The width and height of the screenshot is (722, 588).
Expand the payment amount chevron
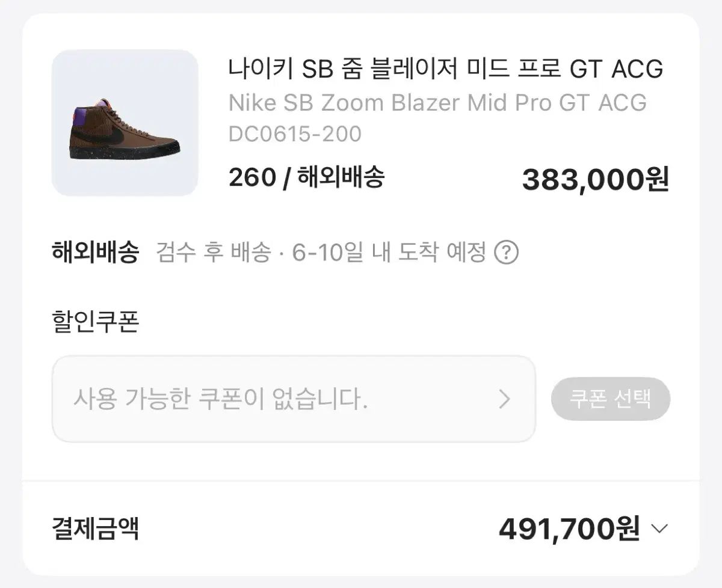click(x=659, y=529)
